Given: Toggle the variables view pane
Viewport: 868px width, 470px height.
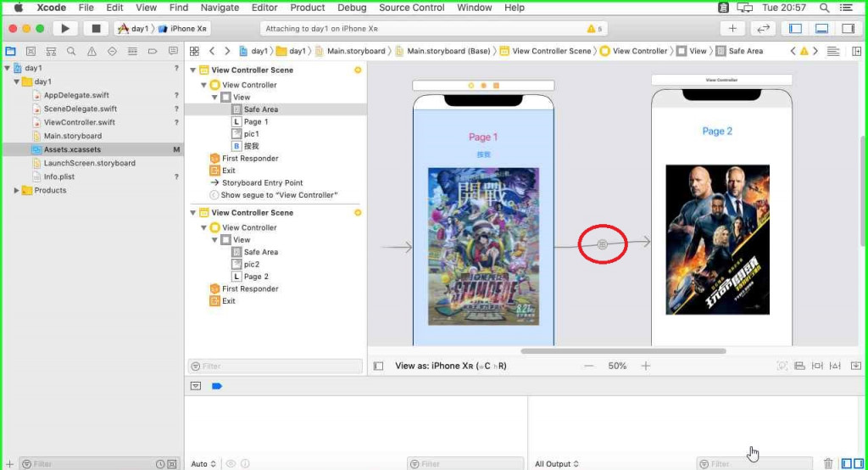Looking at the screenshot, I should click(846, 463).
